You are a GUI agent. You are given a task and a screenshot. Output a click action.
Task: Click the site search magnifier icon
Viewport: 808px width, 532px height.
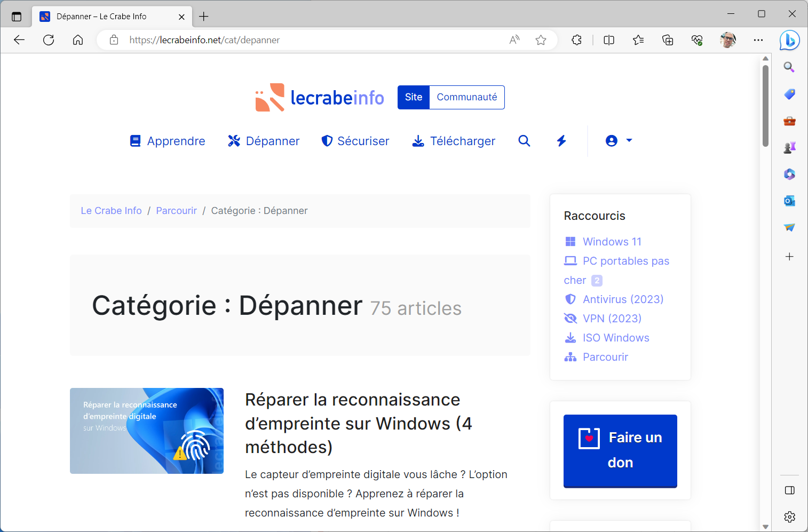(x=524, y=141)
